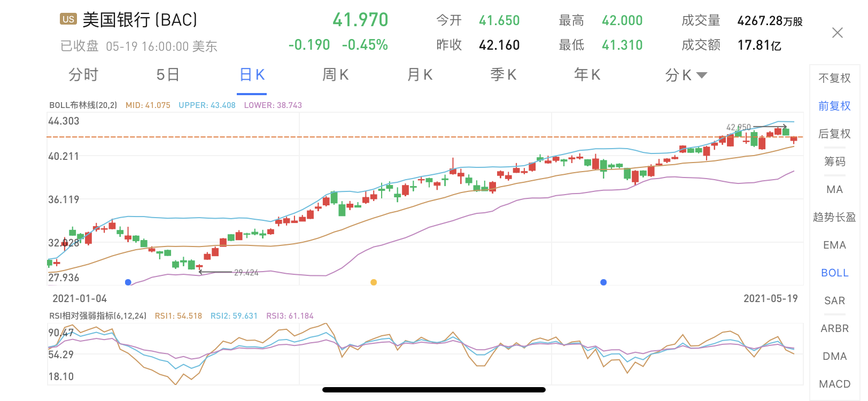Click the RSI1: 54.518 value
The image size is (868, 401).
pos(179,316)
